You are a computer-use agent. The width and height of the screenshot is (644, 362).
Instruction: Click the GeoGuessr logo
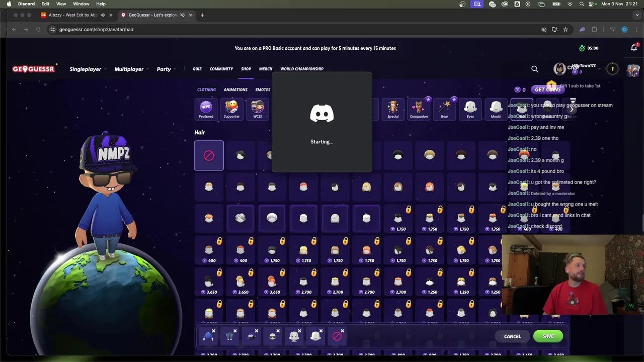tap(34, 69)
